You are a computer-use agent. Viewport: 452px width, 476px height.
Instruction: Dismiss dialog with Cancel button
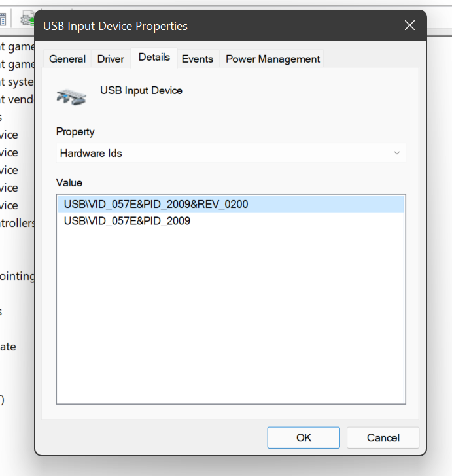(383, 437)
